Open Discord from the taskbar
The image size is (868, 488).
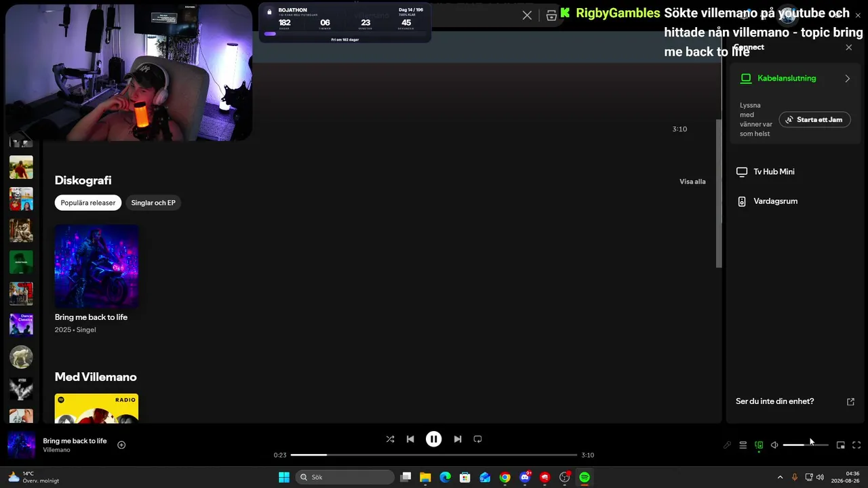point(525,477)
